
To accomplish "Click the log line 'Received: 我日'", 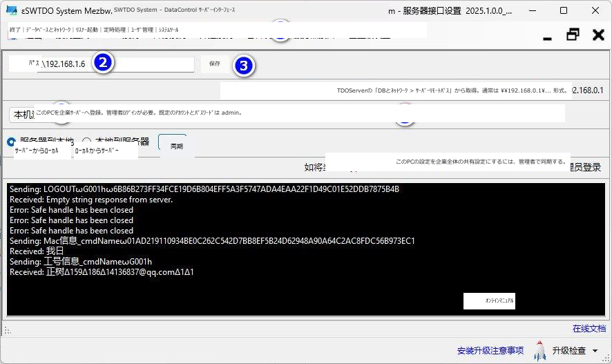I will 37,251.
